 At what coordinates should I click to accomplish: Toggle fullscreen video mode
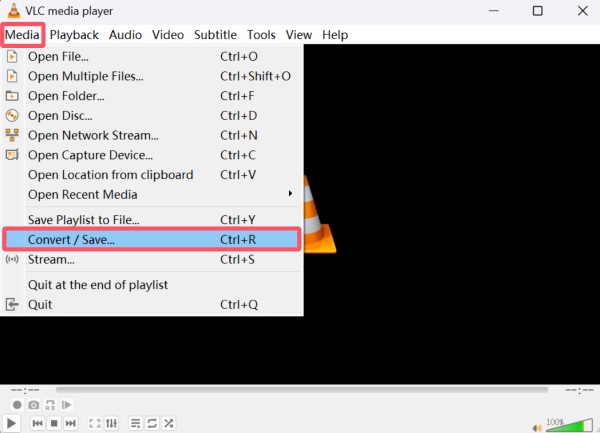pyautogui.click(x=95, y=424)
